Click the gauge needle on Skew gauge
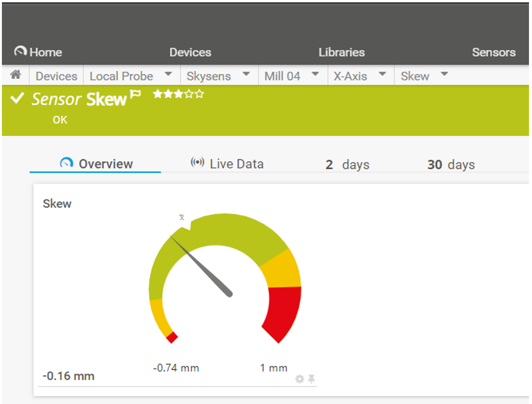The width and height of the screenshot is (532, 404). 204,267
